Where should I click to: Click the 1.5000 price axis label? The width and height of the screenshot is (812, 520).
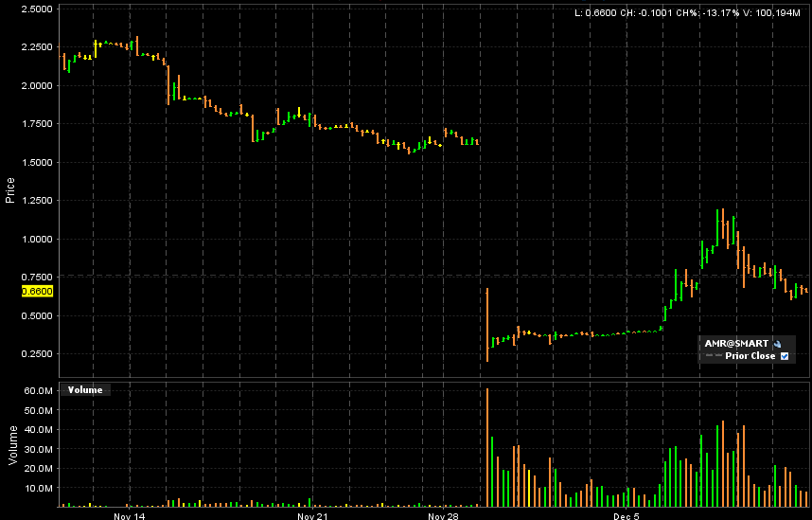pyautogui.click(x=37, y=163)
